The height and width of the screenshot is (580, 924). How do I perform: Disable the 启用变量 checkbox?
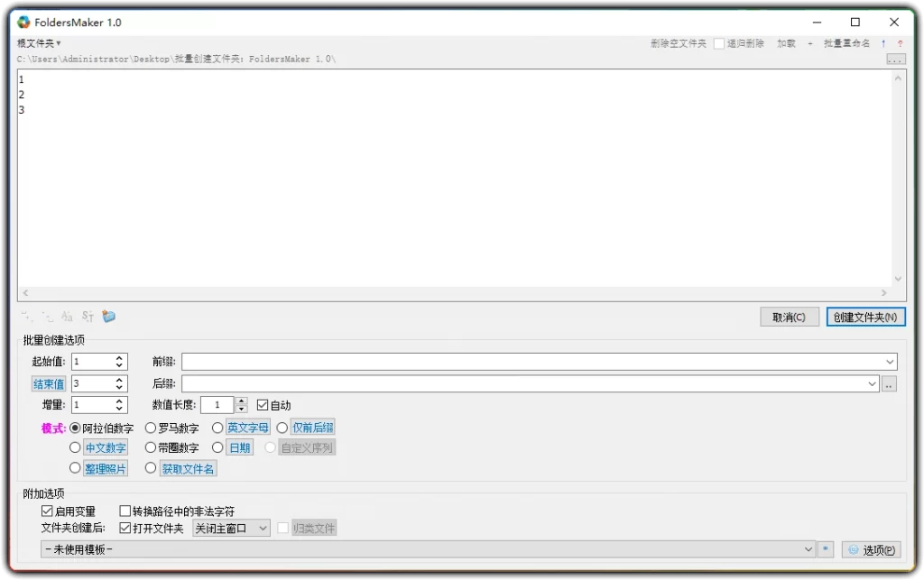[47, 511]
